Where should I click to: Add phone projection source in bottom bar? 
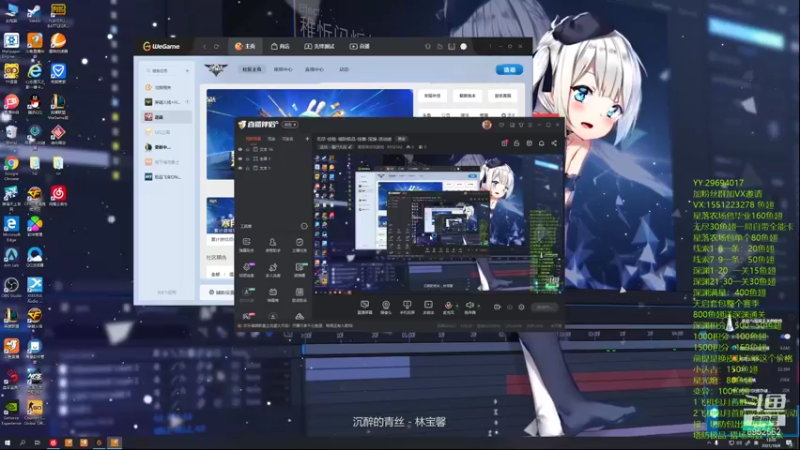407,307
